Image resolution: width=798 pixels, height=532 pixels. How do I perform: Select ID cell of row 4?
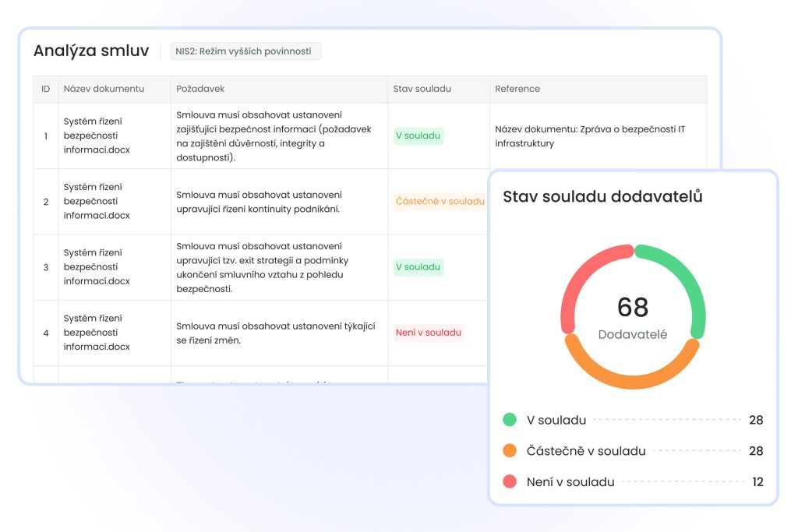pos(46,333)
